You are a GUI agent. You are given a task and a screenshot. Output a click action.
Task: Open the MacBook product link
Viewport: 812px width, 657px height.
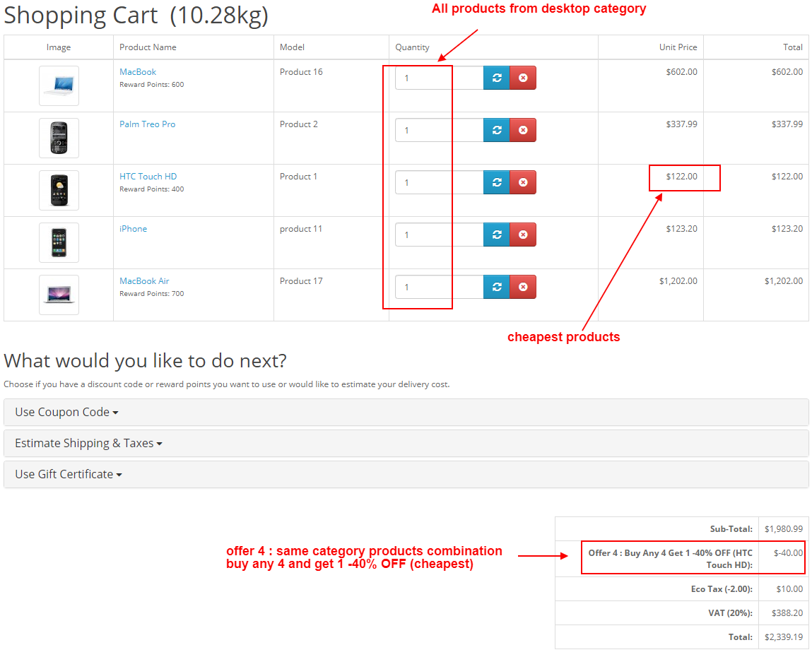(x=138, y=72)
